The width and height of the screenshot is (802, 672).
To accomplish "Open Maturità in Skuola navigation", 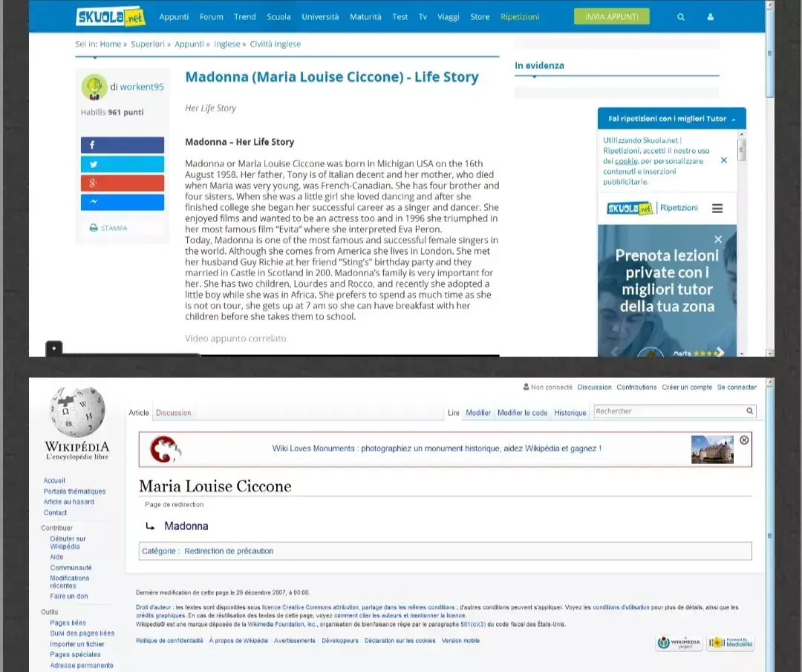I will [x=365, y=17].
